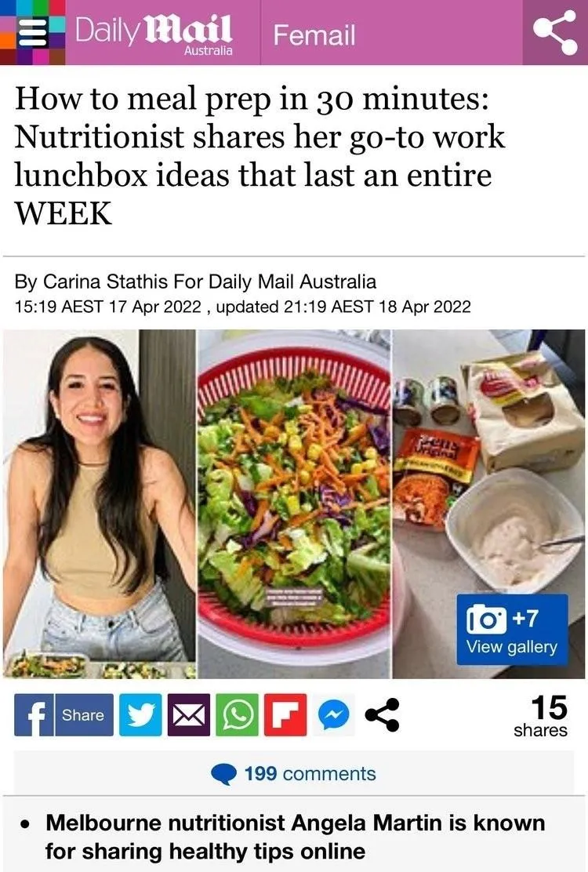The width and height of the screenshot is (588, 872).
Task: Click the comments speech bubble icon
Action: click(x=224, y=773)
